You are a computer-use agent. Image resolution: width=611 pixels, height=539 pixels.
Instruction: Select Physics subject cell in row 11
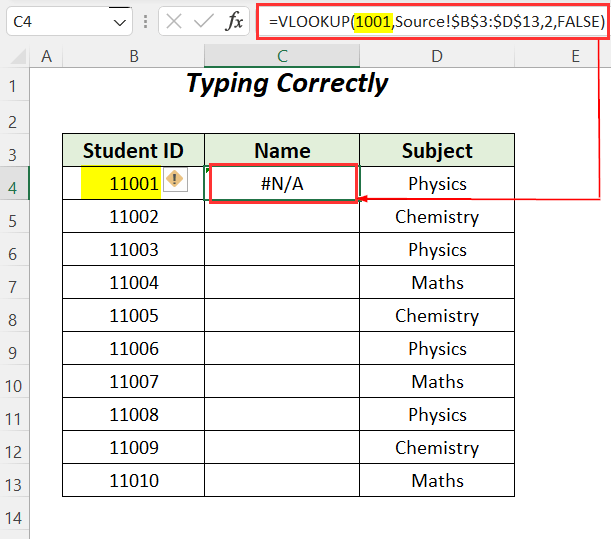tap(437, 414)
